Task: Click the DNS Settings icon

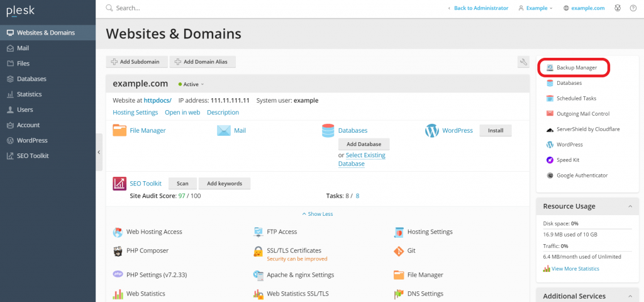Action: 399,294
